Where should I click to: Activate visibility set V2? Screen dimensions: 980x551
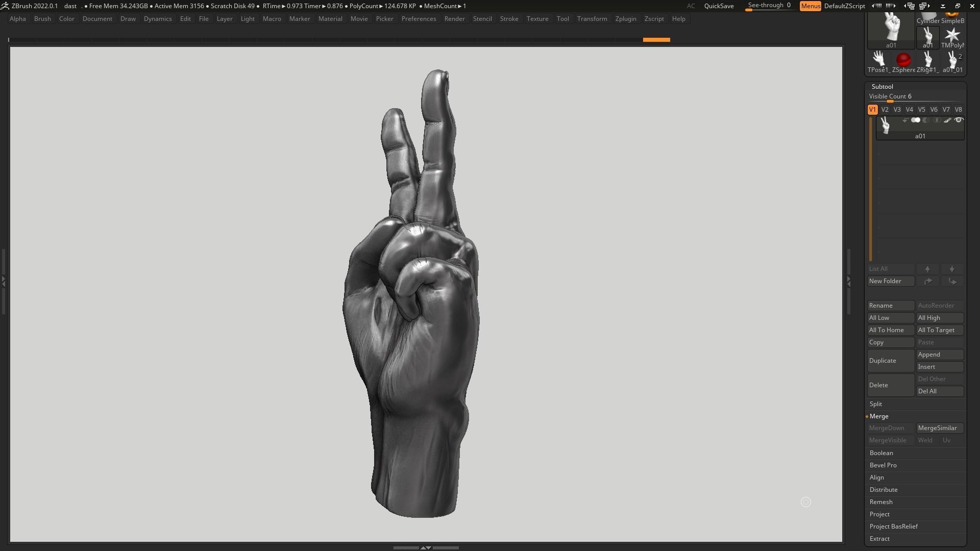[885, 110]
